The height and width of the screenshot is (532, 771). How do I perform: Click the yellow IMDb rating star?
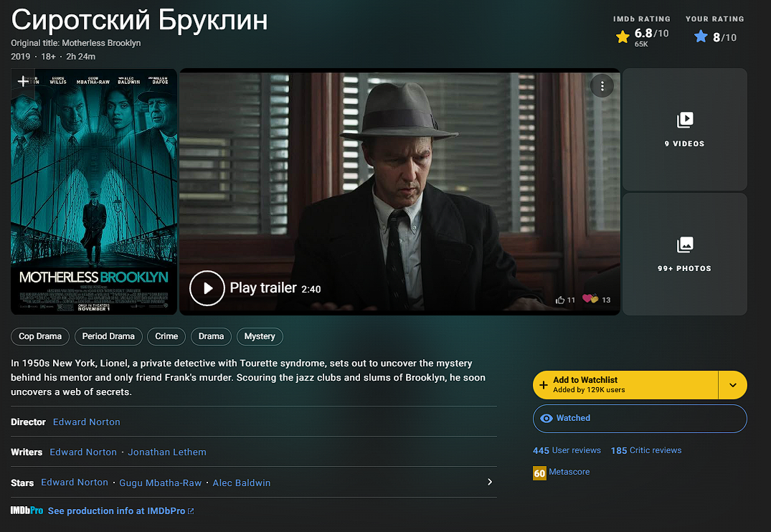coord(623,37)
